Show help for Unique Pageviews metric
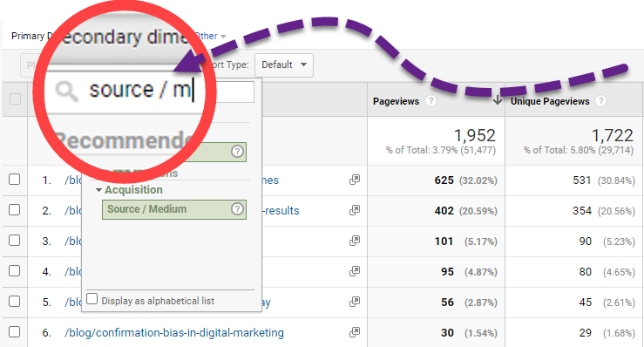Image resolution: width=644 pixels, height=347 pixels. pyautogui.click(x=600, y=101)
